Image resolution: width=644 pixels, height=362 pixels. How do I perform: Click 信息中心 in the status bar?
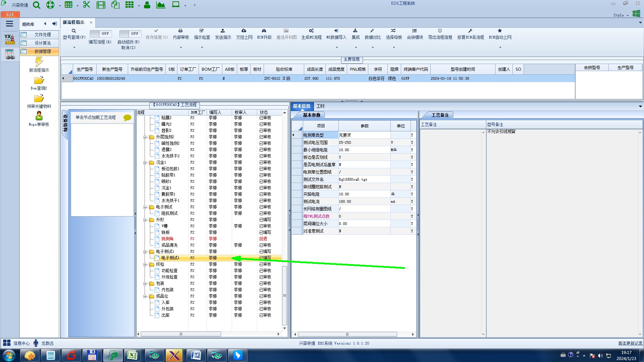click(21, 343)
